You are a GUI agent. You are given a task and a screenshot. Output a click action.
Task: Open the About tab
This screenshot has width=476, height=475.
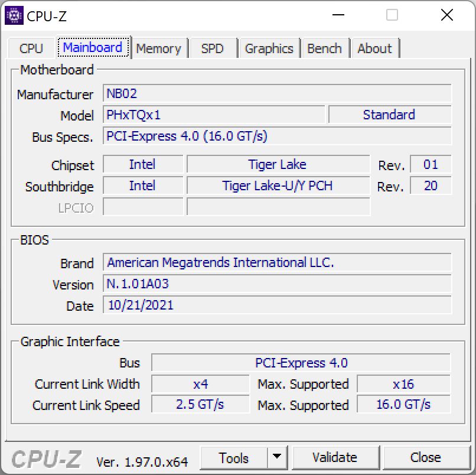(x=374, y=48)
